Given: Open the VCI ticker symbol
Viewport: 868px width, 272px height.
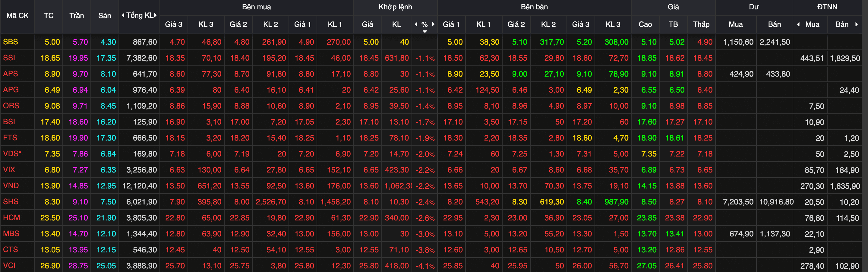Looking at the screenshot, I should pyautogui.click(x=9, y=266).
